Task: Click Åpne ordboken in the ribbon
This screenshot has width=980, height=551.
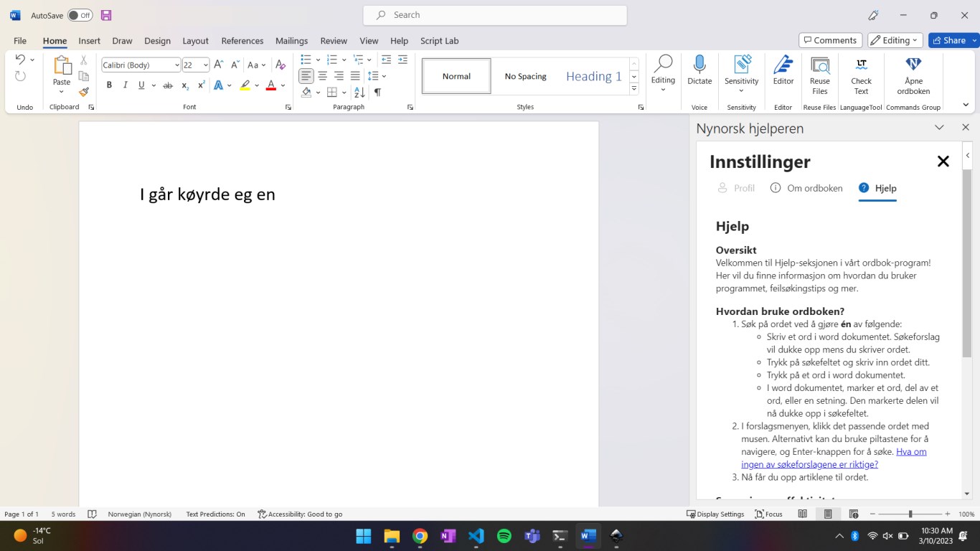Action: click(913, 76)
